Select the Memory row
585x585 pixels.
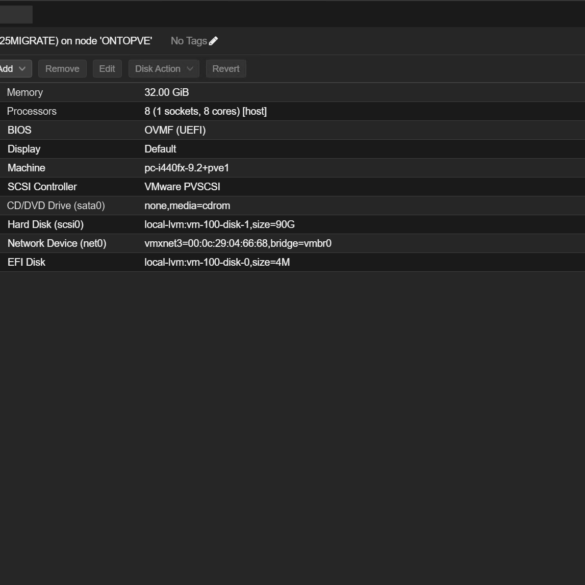(292, 92)
